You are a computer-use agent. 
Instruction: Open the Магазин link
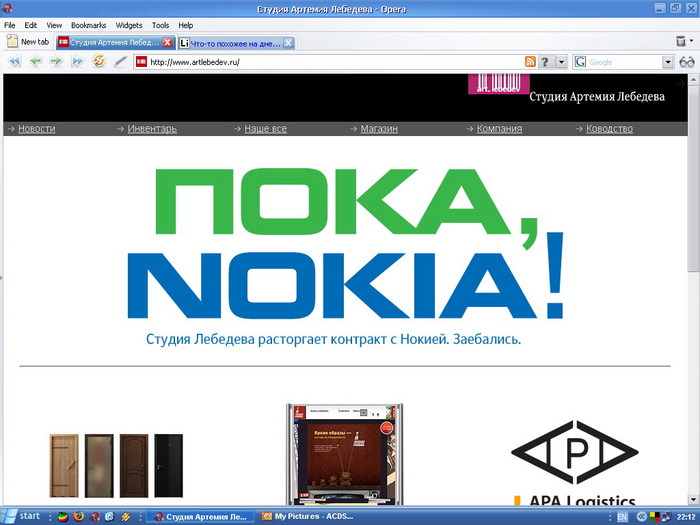coord(379,129)
